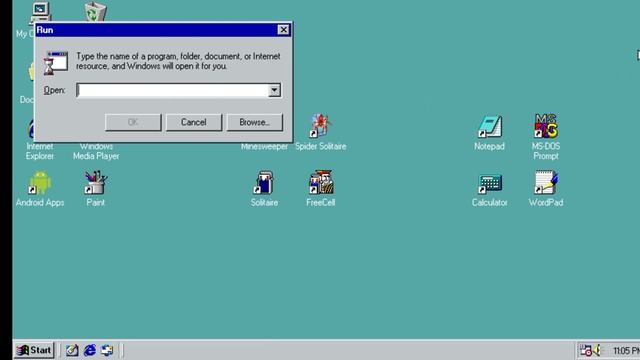Expand the Open combo box dropdown arrow
The height and width of the screenshot is (360, 640).
(x=274, y=90)
